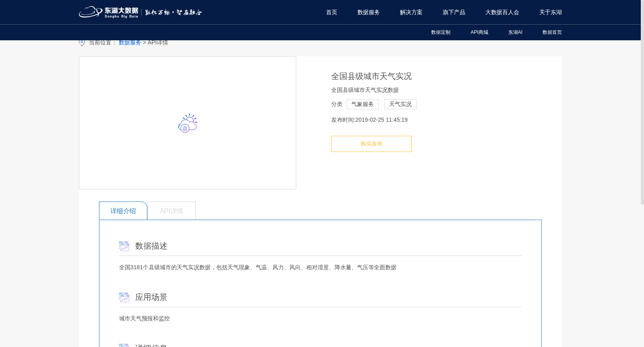Click the 应用场景 section heading
The image size is (644, 347).
pyautogui.click(x=151, y=297)
